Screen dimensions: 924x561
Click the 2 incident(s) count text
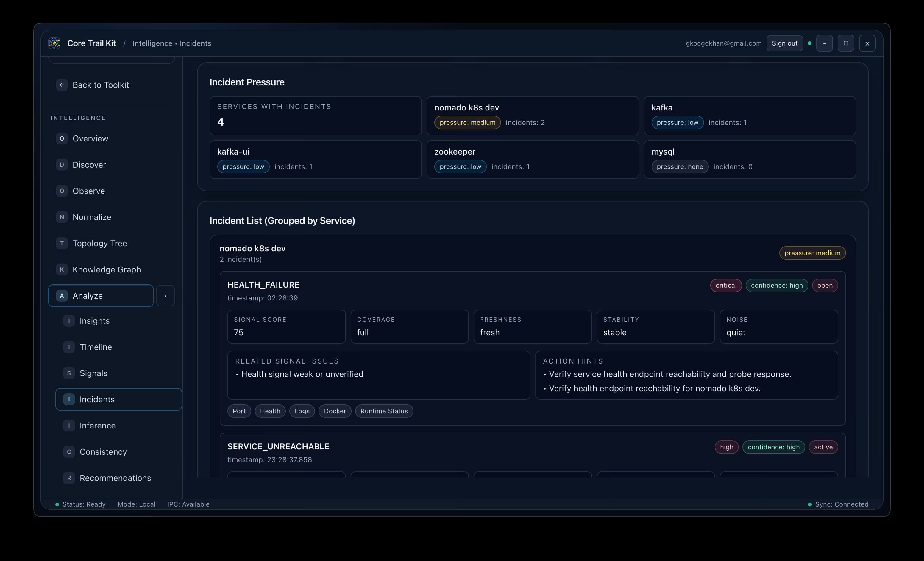pyautogui.click(x=241, y=259)
